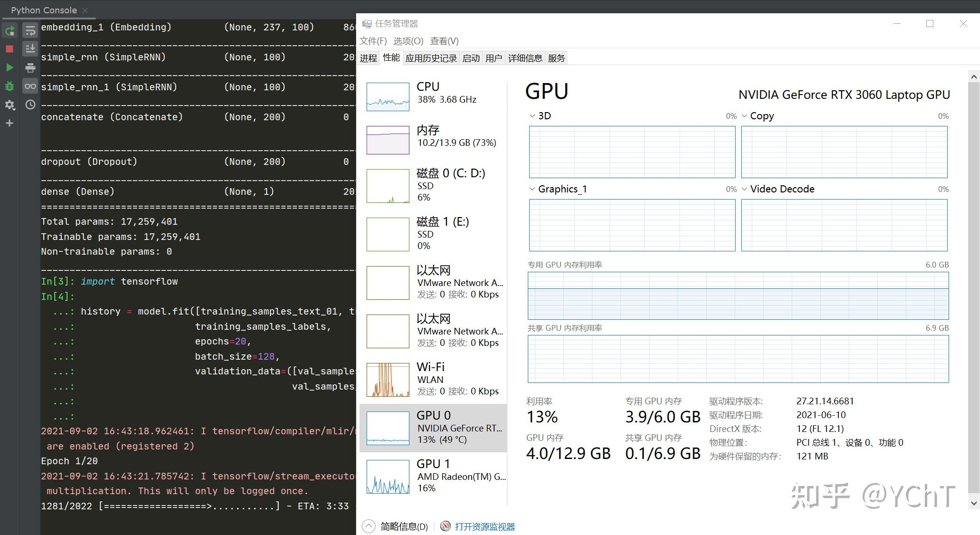Toggle the Show Variables glasses icon

tap(30, 86)
